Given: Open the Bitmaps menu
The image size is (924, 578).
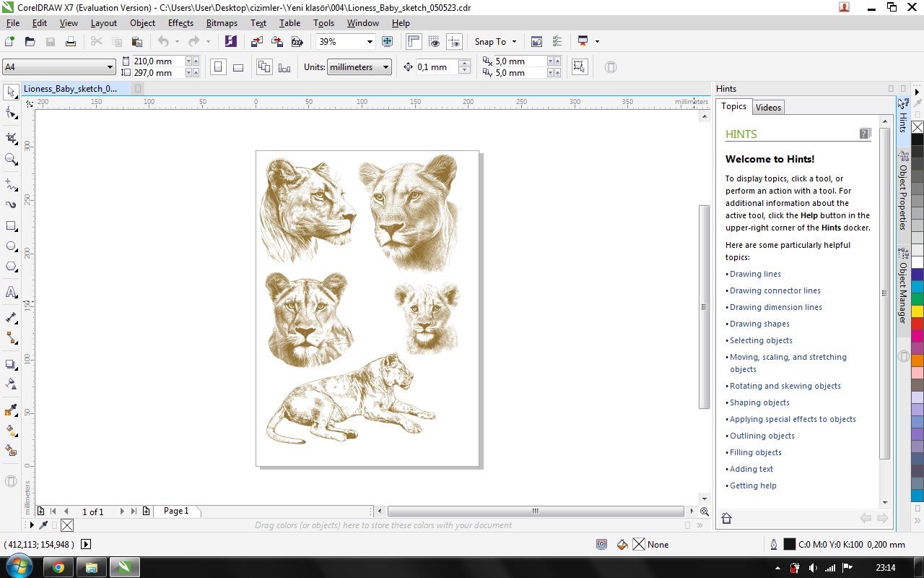Looking at the screenshot, I should pos(222,22).
